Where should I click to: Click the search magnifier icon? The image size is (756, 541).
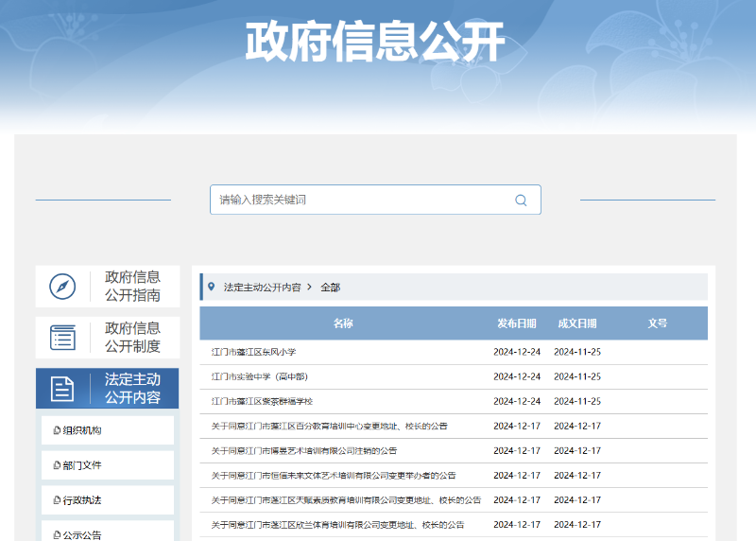pyautogui.click(x=521, y=200)
